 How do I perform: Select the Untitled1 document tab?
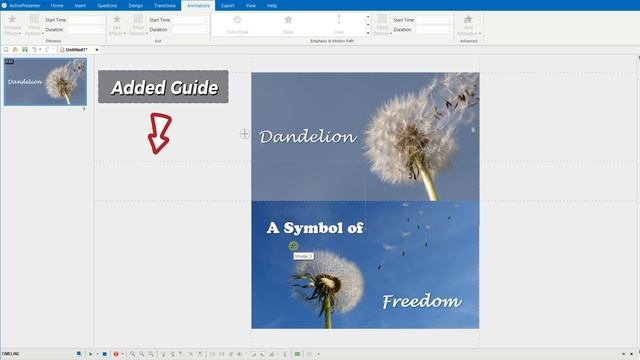click(76, 50)
